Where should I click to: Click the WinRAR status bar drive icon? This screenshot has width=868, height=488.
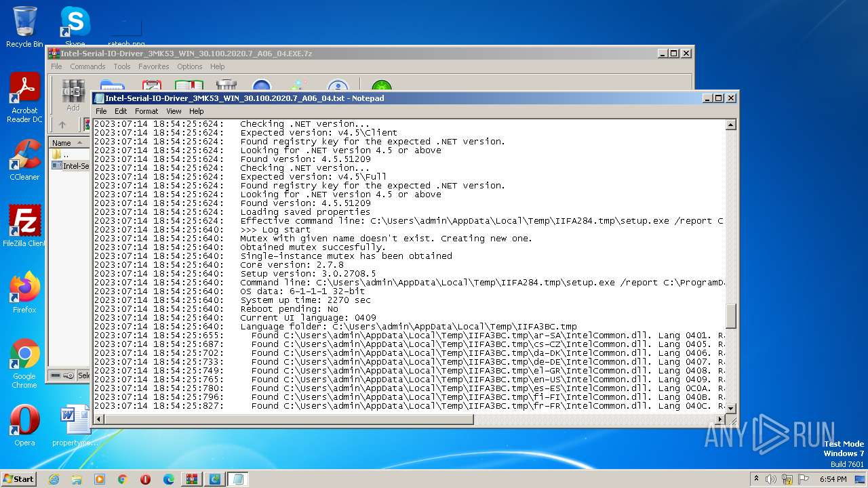click(56, 375)
